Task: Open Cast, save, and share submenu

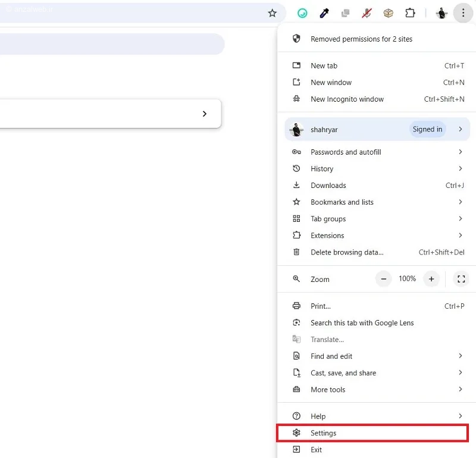Action: pos(377,373)
